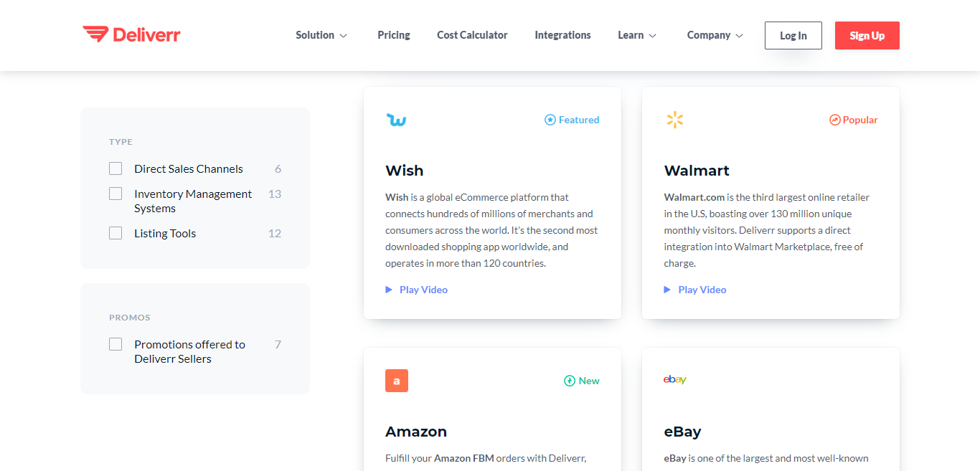Click the Walmart spark logo icon

click(x=674, y=120)
